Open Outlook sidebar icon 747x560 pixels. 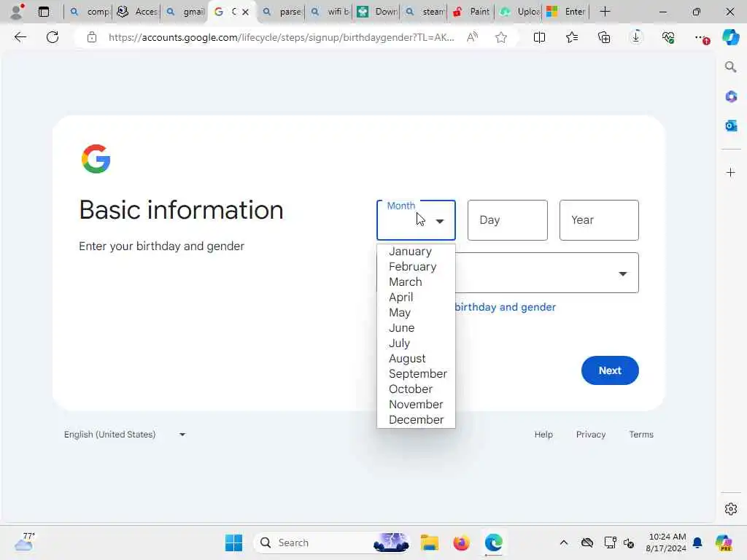pyautogui.click(x=731, y=125)
